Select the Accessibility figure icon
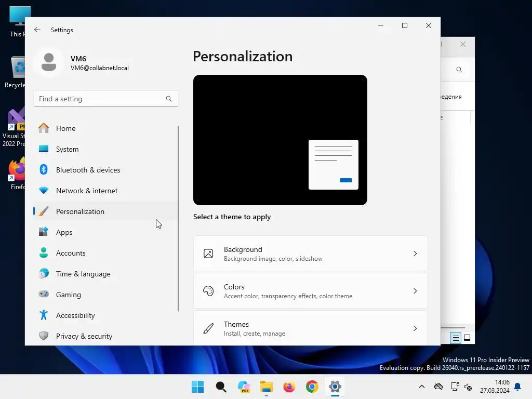Image resolution: width=532 pixels, height=399 pixels. [44, 315]
